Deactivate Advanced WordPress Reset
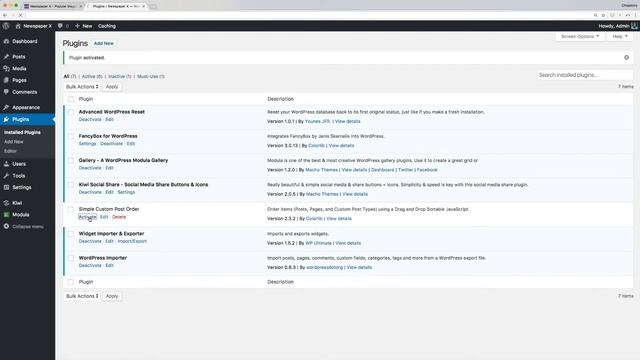Viewport: 640px width, 360px height. pos(90,120)
